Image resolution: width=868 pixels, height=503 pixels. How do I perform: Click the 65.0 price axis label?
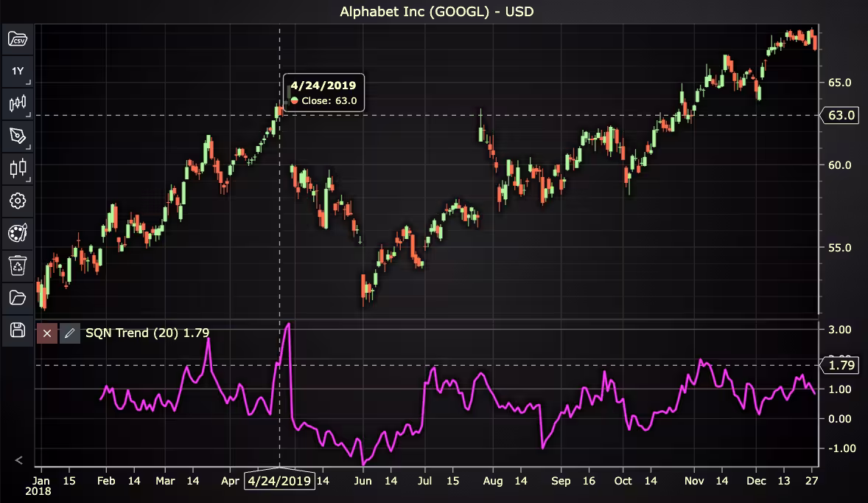coord(839,83)
